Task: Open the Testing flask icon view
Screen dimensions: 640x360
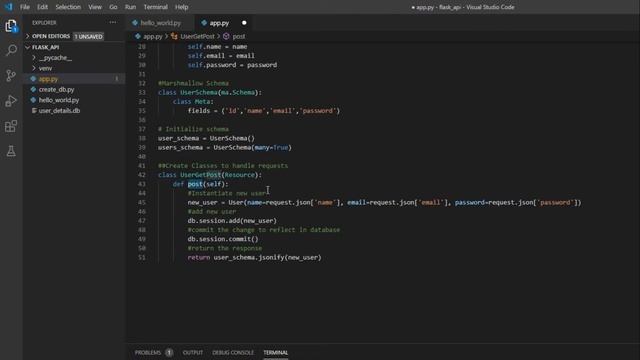Action: pos(11,151)
